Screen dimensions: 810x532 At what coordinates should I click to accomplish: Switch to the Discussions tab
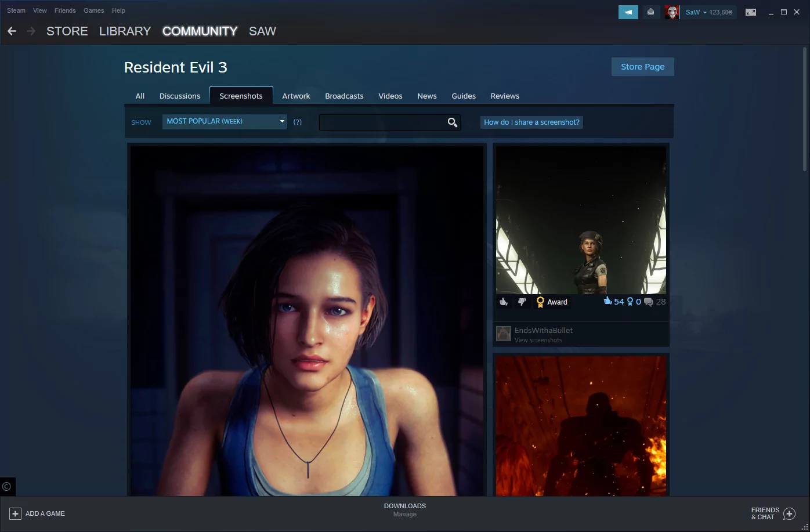[x=180, y=96]
